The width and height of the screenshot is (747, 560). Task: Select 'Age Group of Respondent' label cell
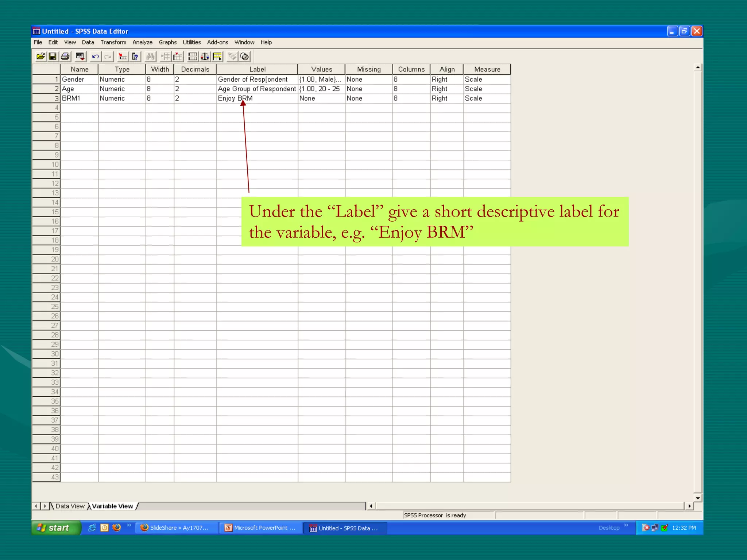point(257,89)
